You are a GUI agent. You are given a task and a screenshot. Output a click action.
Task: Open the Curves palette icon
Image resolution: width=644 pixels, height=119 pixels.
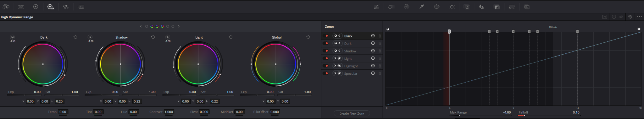(x=376, y=7)
